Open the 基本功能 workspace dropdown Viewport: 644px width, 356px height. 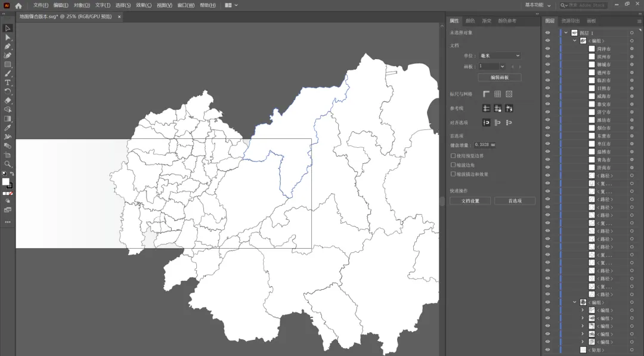click(538, 5)
